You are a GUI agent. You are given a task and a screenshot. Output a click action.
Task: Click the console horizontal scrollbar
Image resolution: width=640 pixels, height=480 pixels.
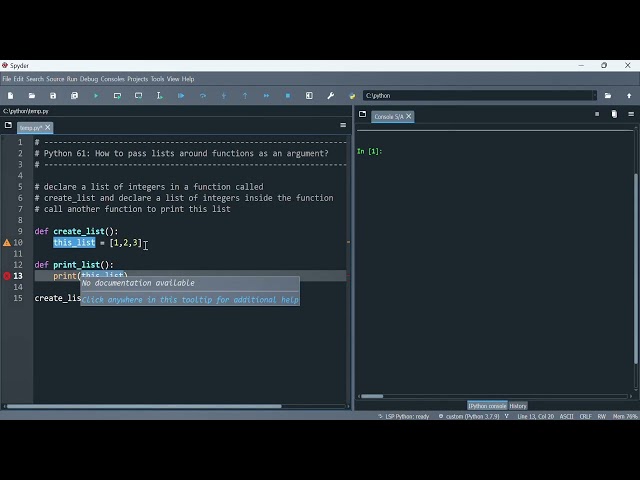click(x=372, y=396)
